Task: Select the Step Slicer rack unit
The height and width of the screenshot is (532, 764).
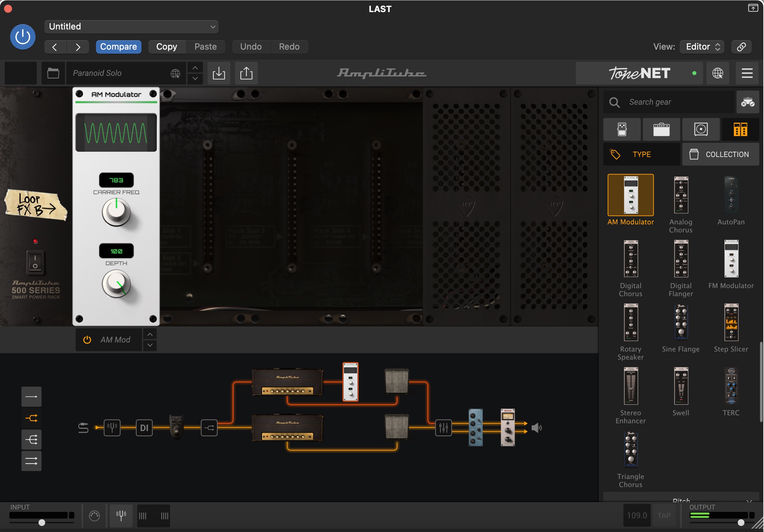Action: click(731, 322)
